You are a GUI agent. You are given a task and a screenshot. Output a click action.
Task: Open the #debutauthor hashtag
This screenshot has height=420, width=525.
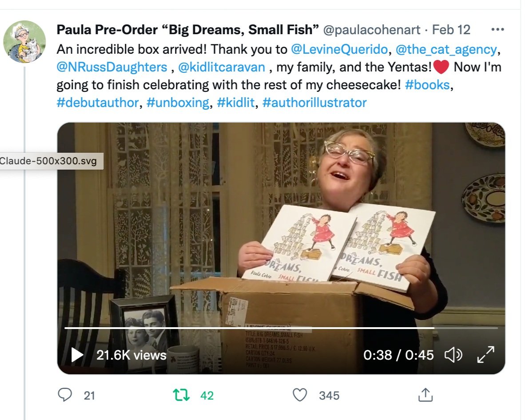click(x=97, y=103)
